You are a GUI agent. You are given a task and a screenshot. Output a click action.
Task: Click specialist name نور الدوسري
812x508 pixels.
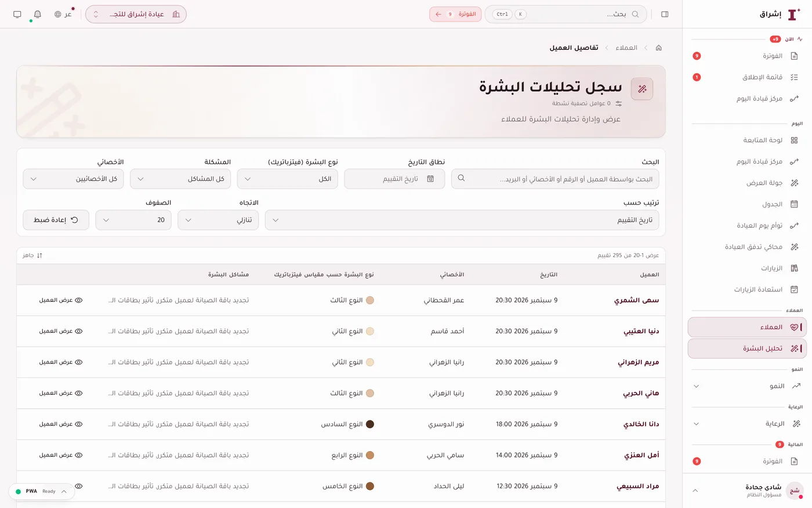click(x=446, y=424)
